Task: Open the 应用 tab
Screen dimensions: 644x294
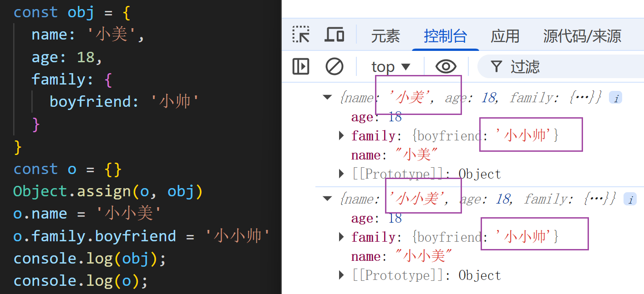Action: tap(505, 36)
